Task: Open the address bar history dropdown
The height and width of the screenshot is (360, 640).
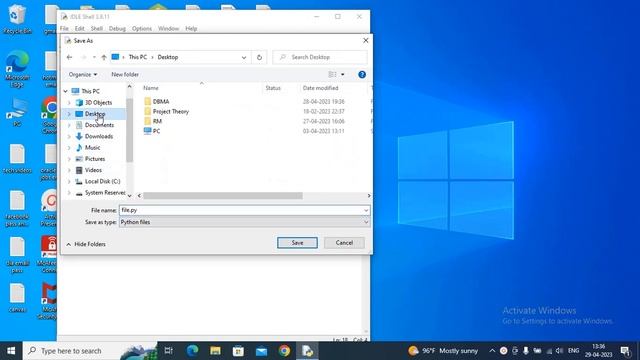Action: pos(244,58)
